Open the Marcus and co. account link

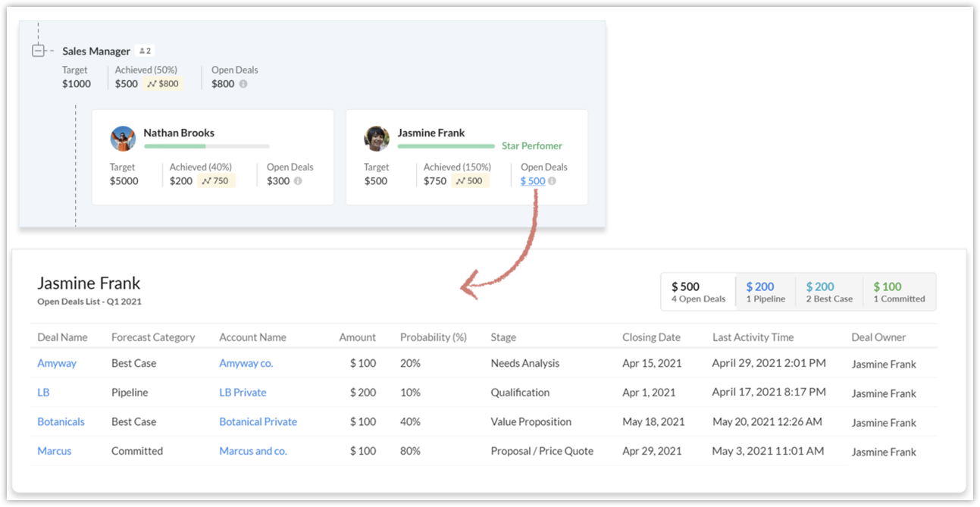click(x=252, y=451)
